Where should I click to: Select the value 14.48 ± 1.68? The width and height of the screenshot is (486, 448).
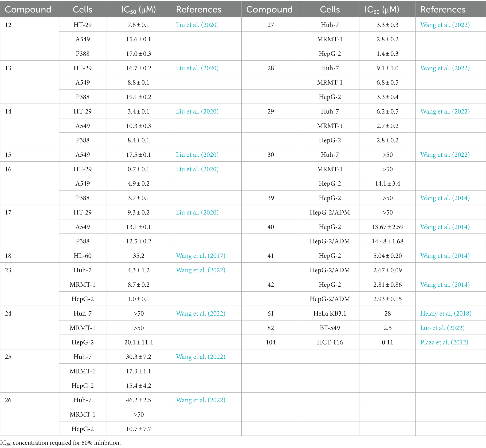[x=388, y=241]
